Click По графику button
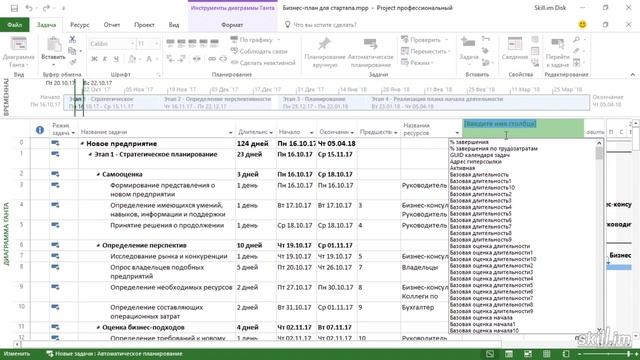The width and height of the screenshot is (640, 360). (x=256, y=40)
